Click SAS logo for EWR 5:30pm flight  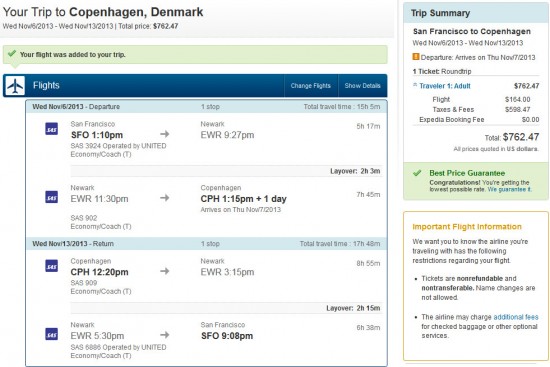coord(52,334)
